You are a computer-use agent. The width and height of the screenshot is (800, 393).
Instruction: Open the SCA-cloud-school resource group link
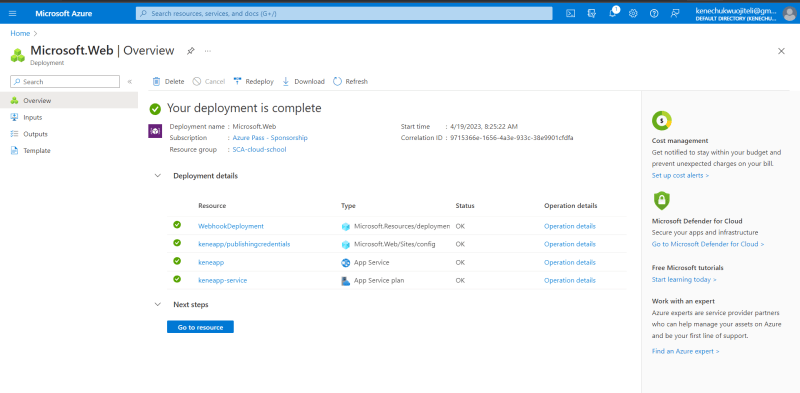(259, 150)
